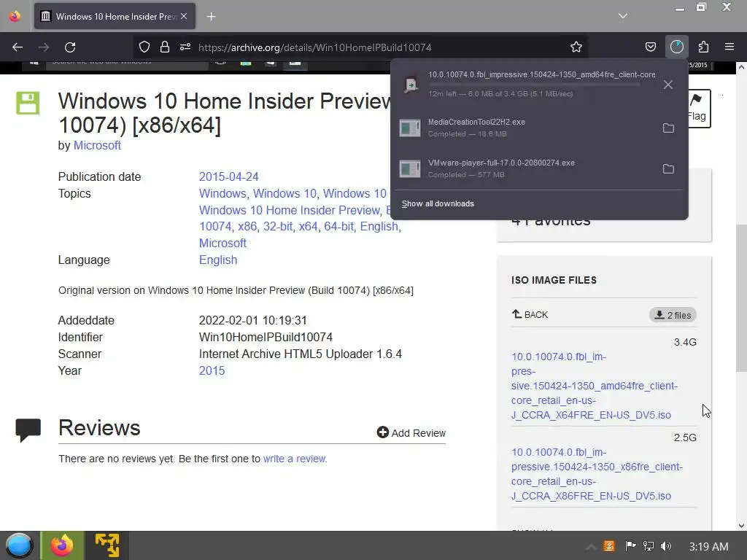
Task: Open site permissions icon in address bar
Action: point(185,47)
